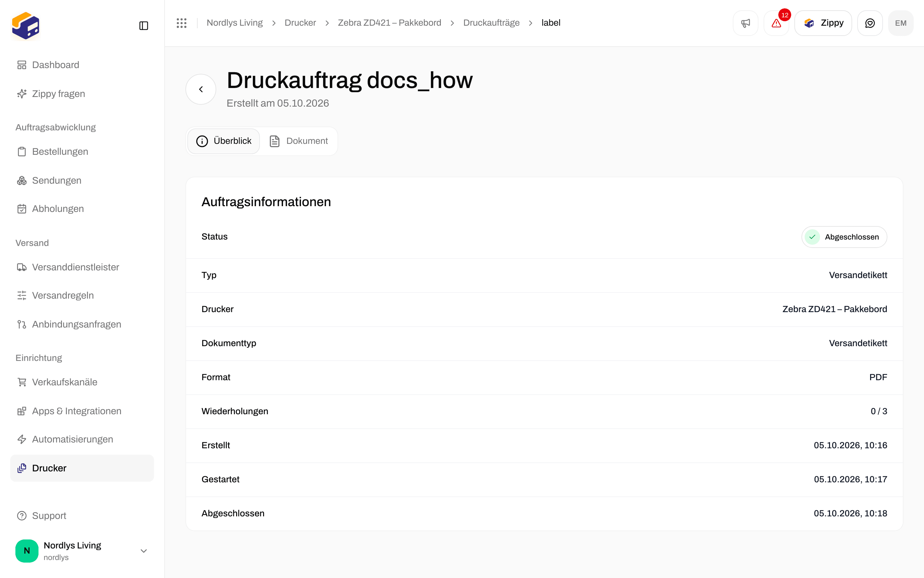Open the Zippy assistant button
This screenshot has height=578, width=924.
[823, 23]
